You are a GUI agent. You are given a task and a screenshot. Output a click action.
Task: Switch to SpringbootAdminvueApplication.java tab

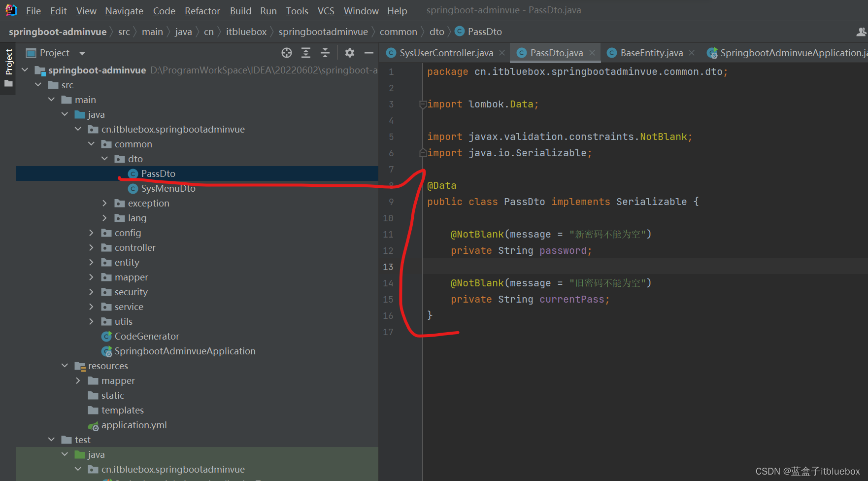(x=786, y=53)
